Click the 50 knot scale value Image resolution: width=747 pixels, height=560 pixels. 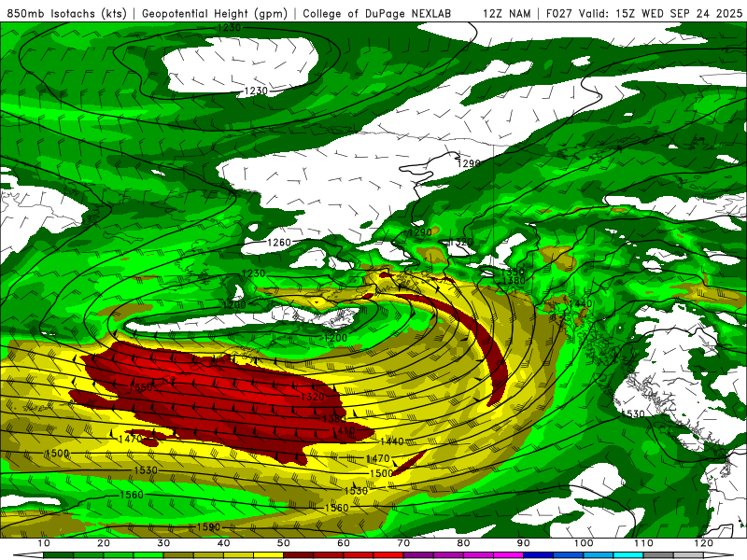point(284,543)
